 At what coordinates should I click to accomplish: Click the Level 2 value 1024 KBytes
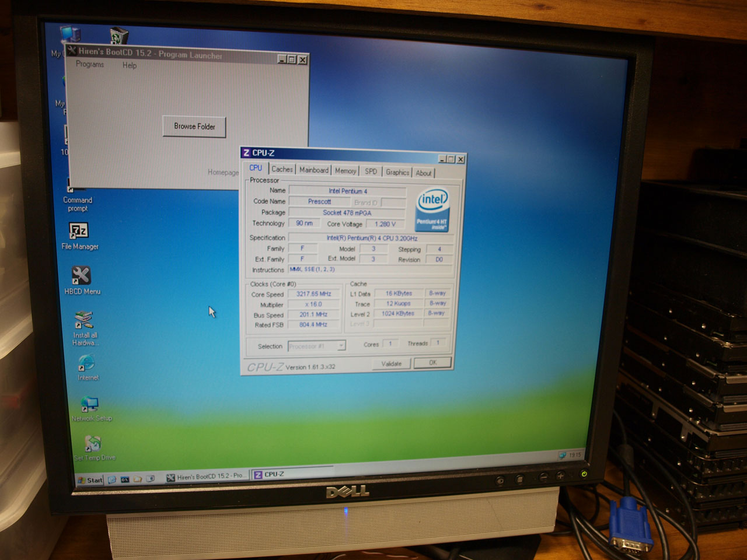click(x=398, y=313)
